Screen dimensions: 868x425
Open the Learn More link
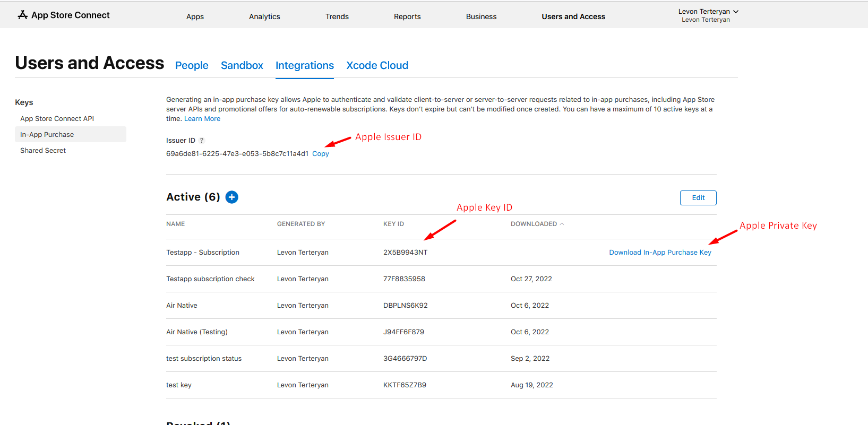point(202,119)
